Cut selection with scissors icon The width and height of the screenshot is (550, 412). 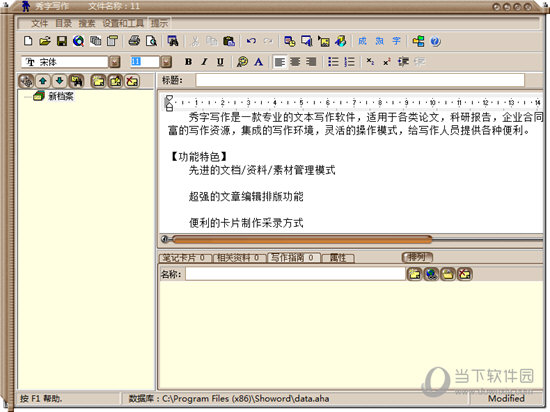tap(195, 41)
